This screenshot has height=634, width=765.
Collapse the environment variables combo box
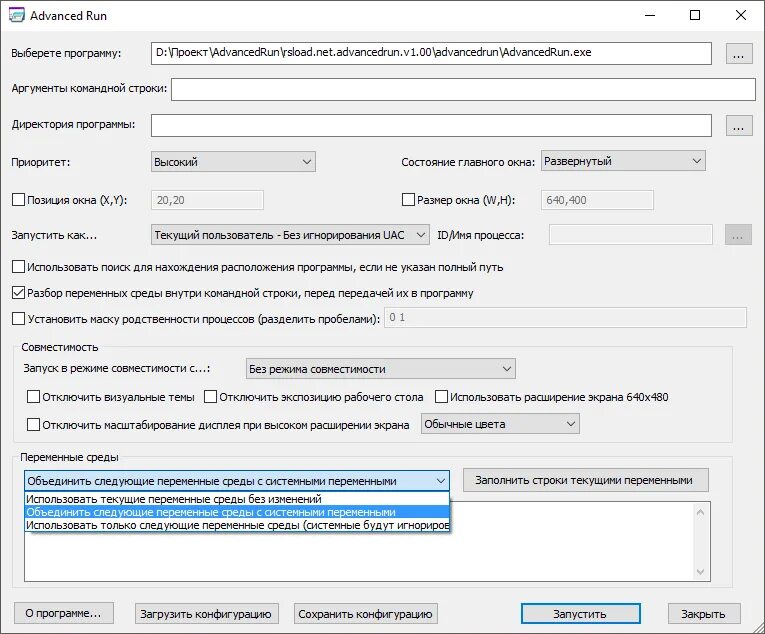(x=237, y=481)
